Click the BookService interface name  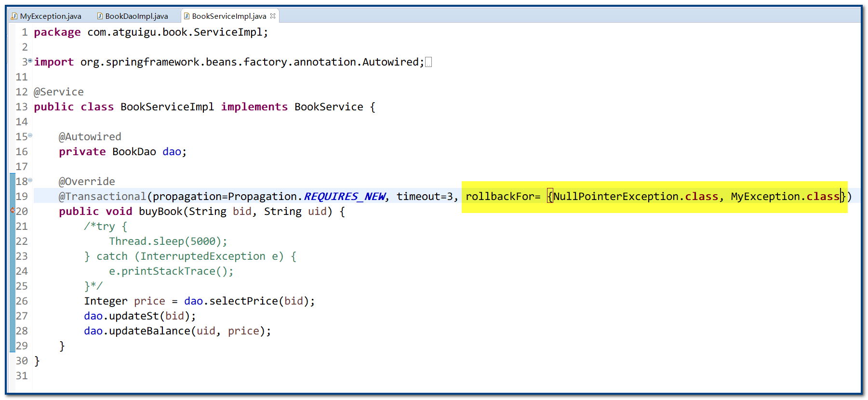pos(329,107)
